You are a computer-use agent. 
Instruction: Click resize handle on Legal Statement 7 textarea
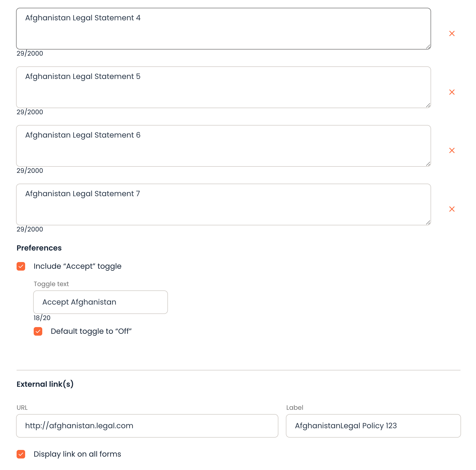pos(428,222)
